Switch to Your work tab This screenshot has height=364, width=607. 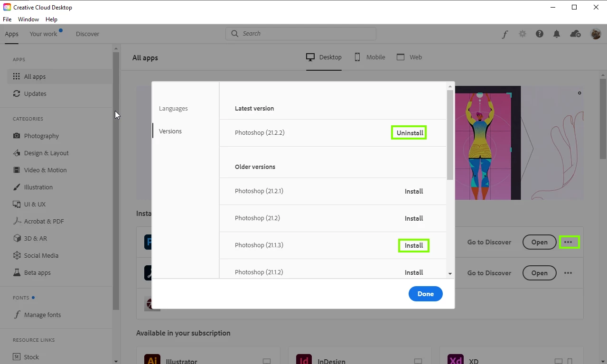click(x=43, y=34)
